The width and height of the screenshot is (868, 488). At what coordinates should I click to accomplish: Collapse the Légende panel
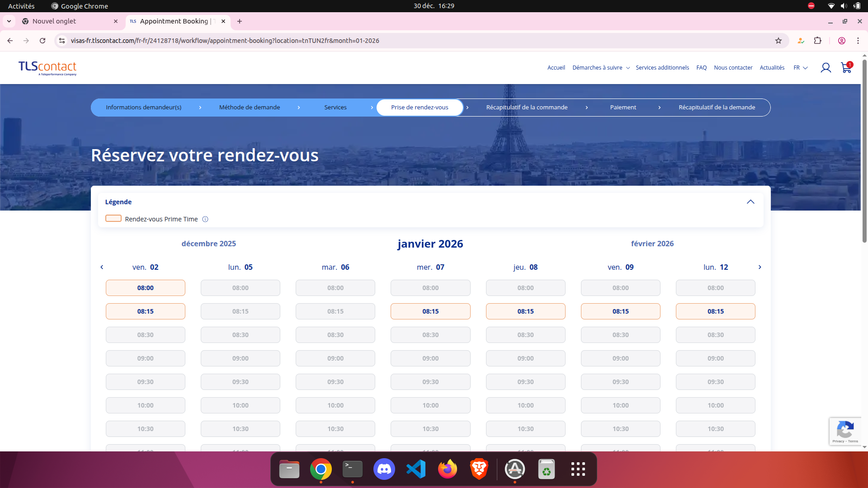pyautogui.click(x=750, y=202)
